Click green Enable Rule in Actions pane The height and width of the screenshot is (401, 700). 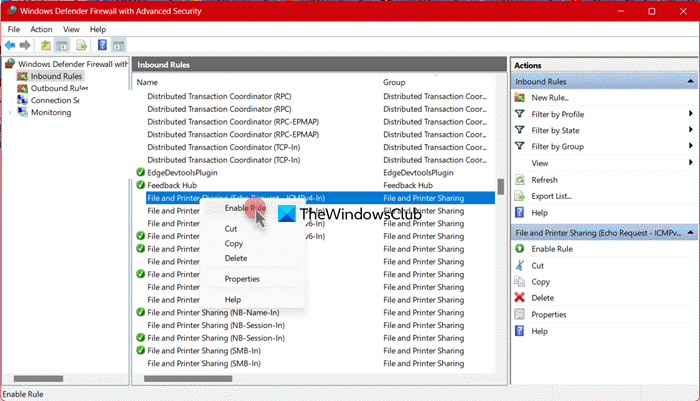pos(519,248)
